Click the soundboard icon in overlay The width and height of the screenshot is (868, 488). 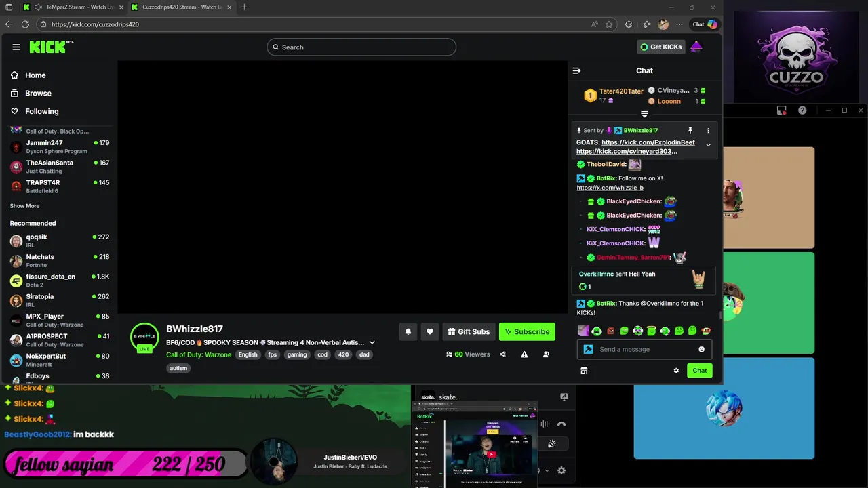[552, 444]
